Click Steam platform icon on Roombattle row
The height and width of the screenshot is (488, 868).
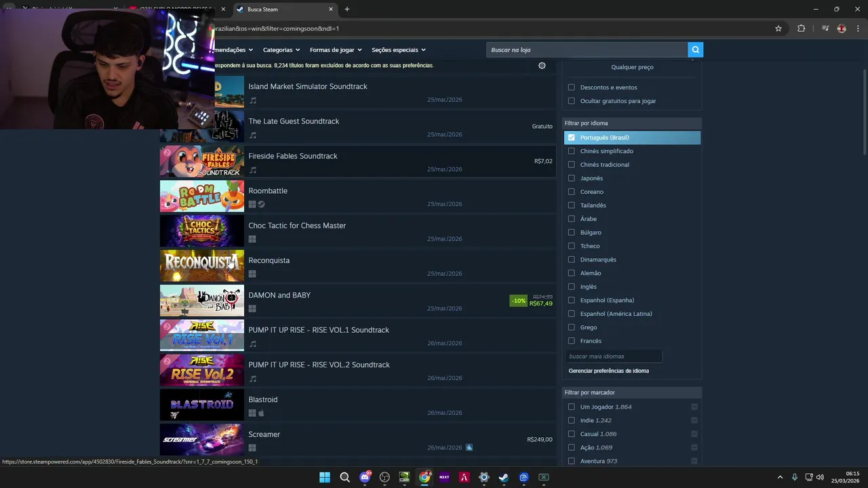tap(261, 204)
